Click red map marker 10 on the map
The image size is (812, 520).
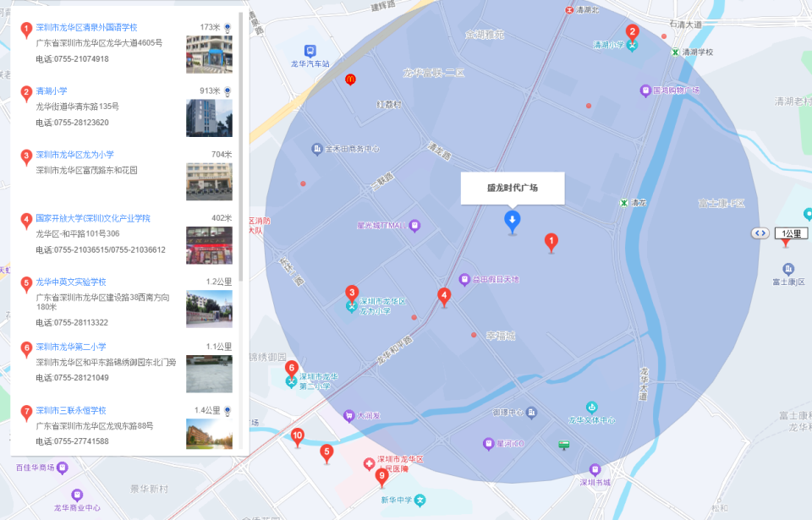[297, 437]
